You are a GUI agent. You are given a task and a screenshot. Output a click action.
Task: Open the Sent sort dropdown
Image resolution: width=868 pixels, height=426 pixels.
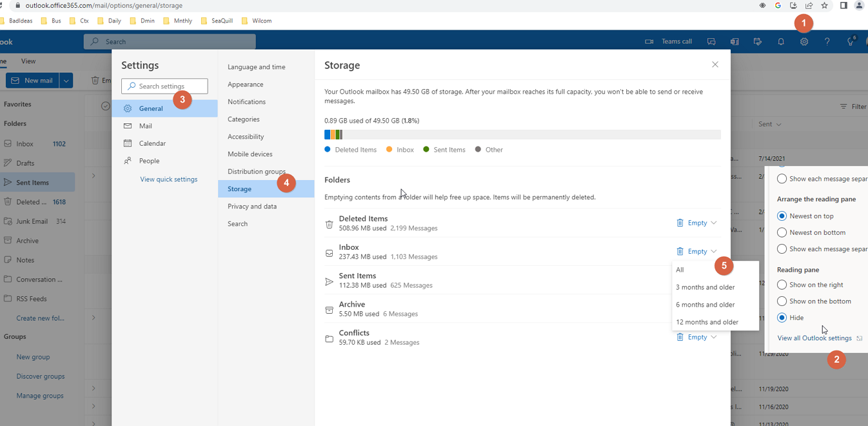(x=771, y=124)
